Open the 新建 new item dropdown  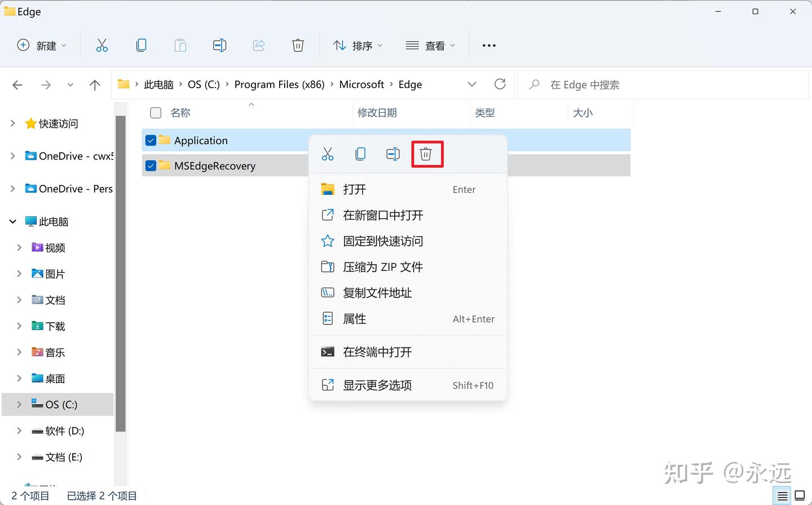[x=42, y=45]
